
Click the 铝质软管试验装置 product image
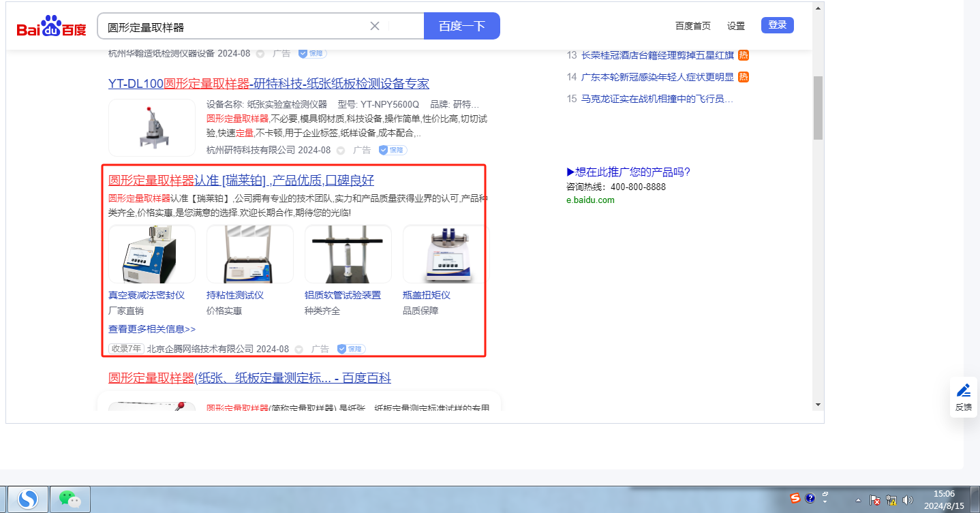pos(348,254)
